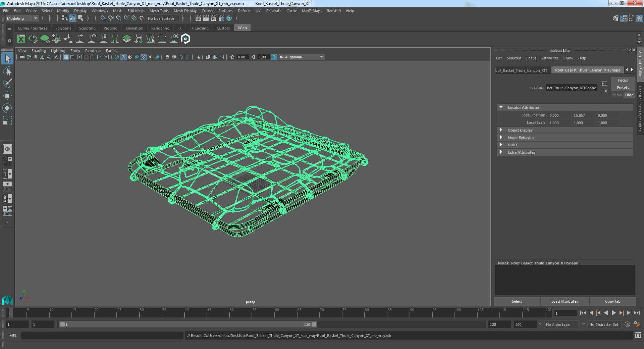Open the Modeling menu set dropdown
Viewport: 644px width, 349px height.
(x=22, y=18)
